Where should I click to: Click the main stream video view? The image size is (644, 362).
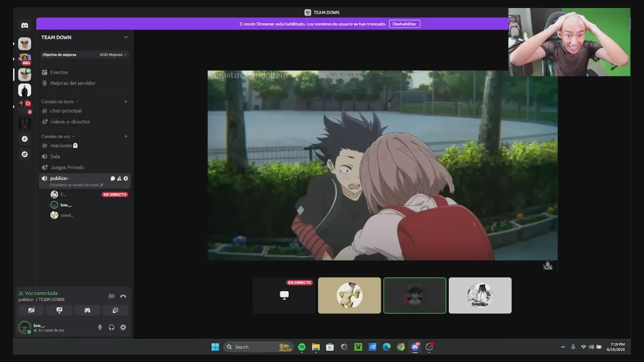[x=382, y=165]
